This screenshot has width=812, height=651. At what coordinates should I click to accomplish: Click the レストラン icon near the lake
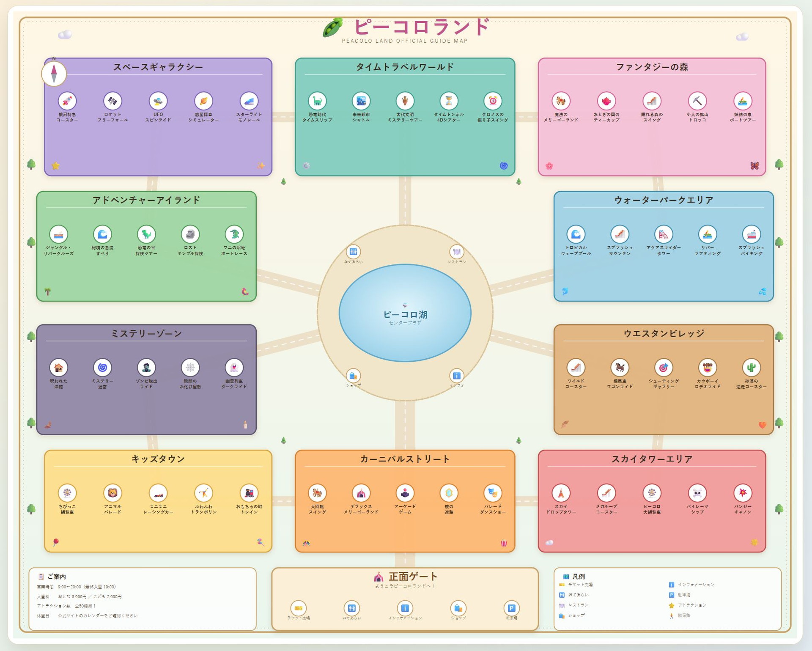click(x=457, y=252)
